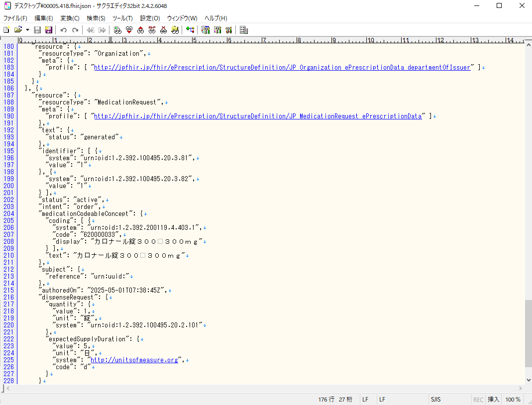This screenshot has height=405, width=532.
Task: Open the ファイル(F) menu
Action: point(15,18)
